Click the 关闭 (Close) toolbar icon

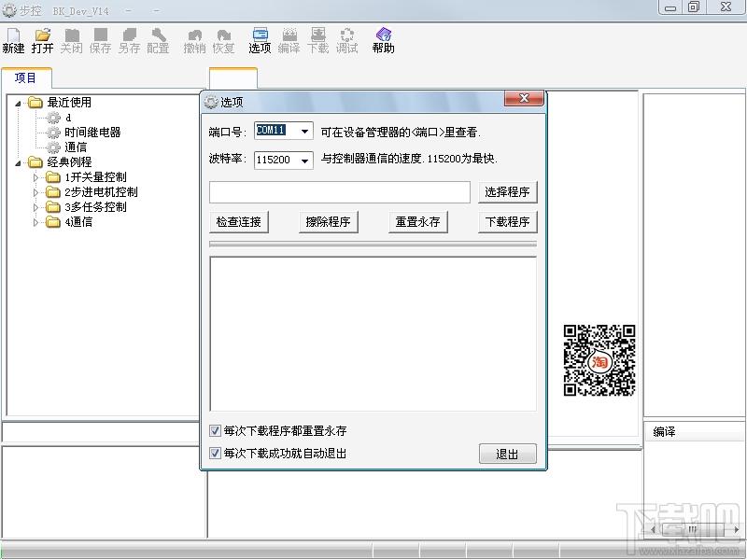pos(72,40)
